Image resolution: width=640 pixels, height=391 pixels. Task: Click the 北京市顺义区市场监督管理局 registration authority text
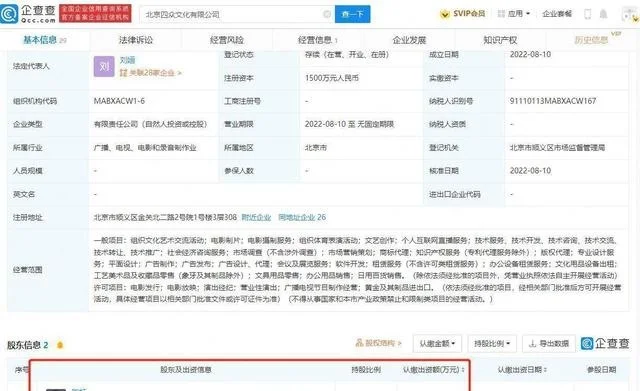coord(557,147)
